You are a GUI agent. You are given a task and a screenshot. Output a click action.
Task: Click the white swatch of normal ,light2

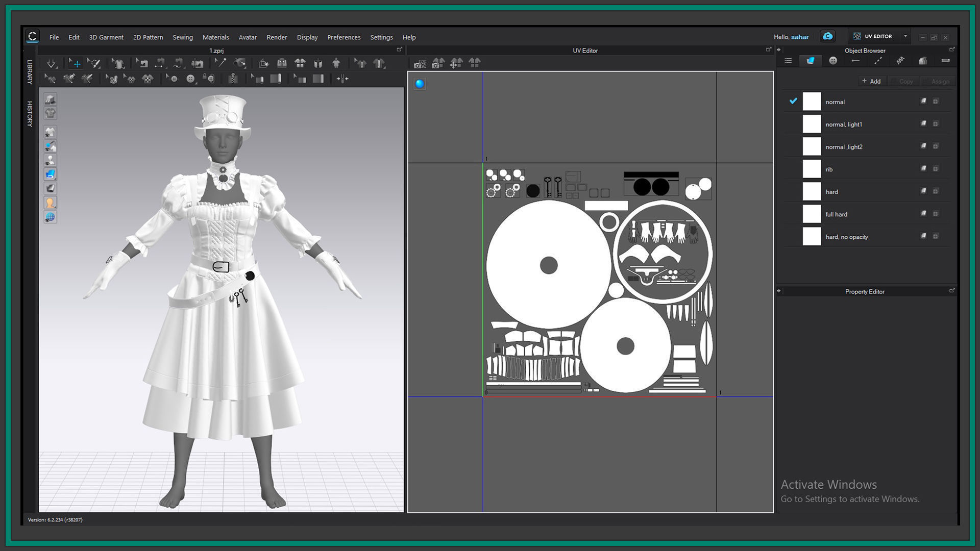tap(812, 146)
